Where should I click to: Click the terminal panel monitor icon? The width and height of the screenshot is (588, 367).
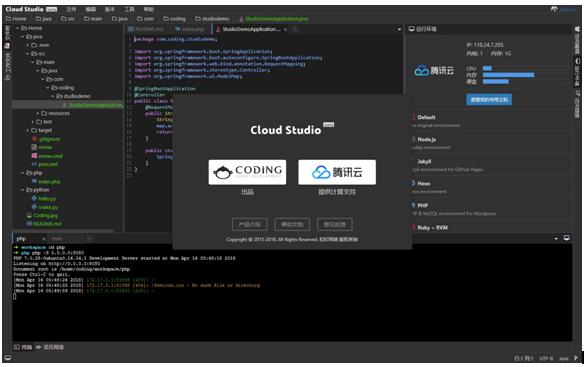567,238
